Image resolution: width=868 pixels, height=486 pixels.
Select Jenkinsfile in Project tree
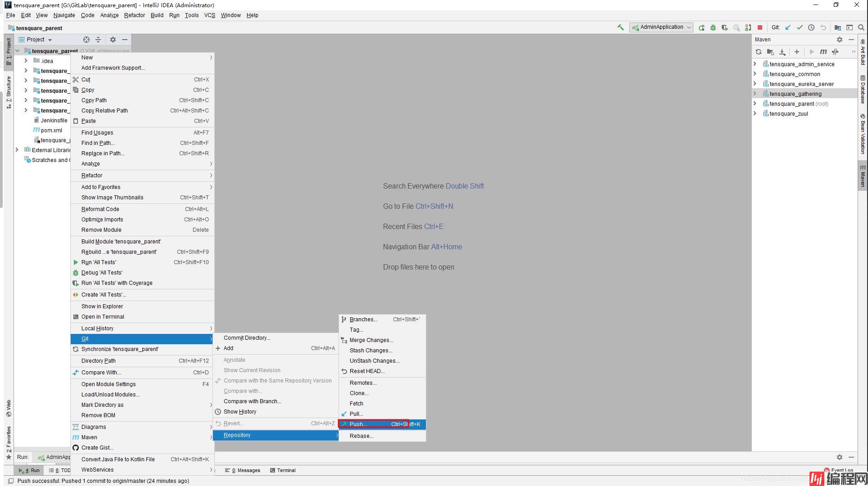[51, 120]
